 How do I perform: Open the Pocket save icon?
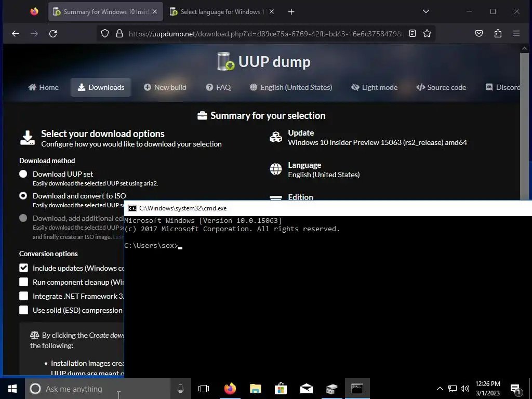[478, 33]
